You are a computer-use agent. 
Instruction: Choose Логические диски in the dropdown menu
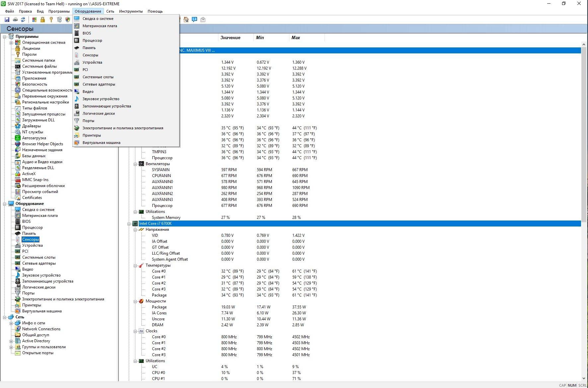click(x=126, y=113)
